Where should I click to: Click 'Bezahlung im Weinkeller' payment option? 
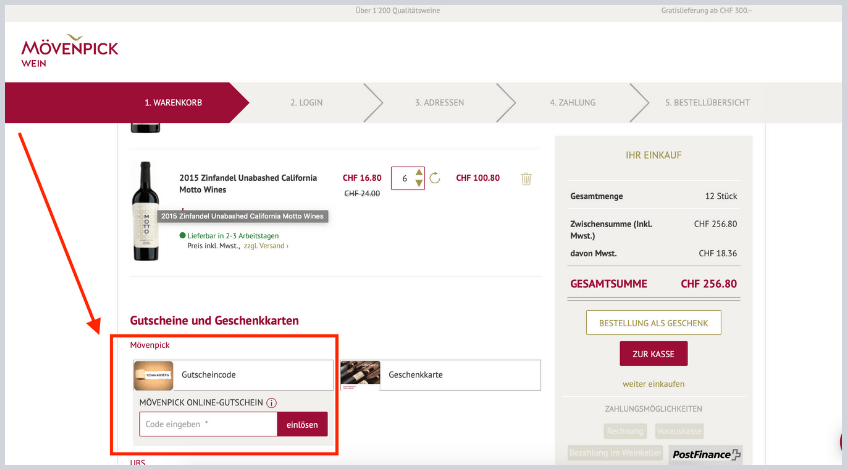point(615,453)
